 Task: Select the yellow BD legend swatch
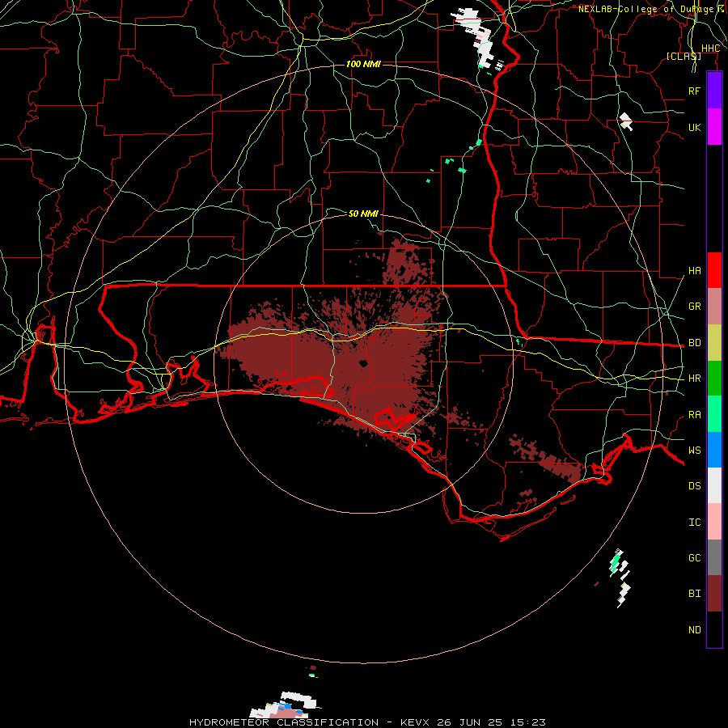(x=714, y=343)
